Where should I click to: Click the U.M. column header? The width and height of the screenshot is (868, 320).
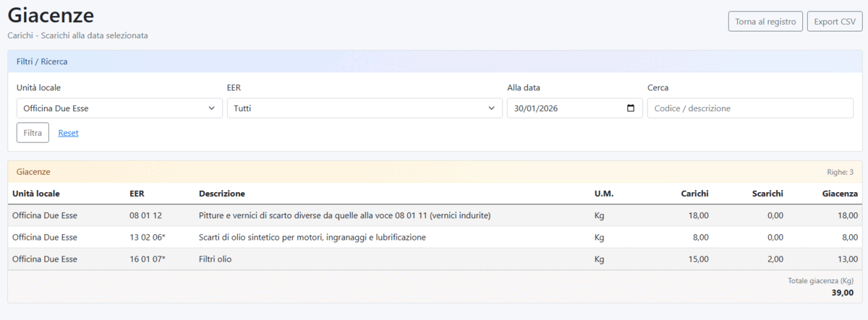pyautogui.click(x=603, y=194)
